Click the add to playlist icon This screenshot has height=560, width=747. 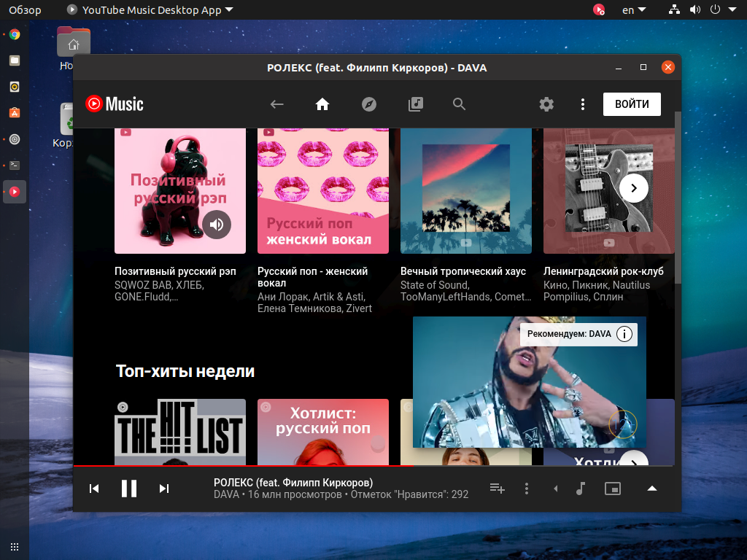498,489
